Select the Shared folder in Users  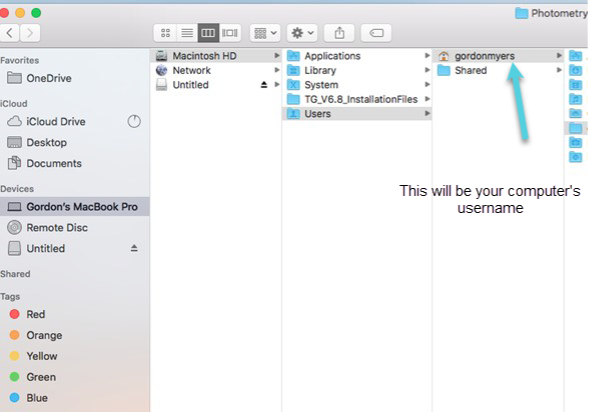tap(470, 71)
